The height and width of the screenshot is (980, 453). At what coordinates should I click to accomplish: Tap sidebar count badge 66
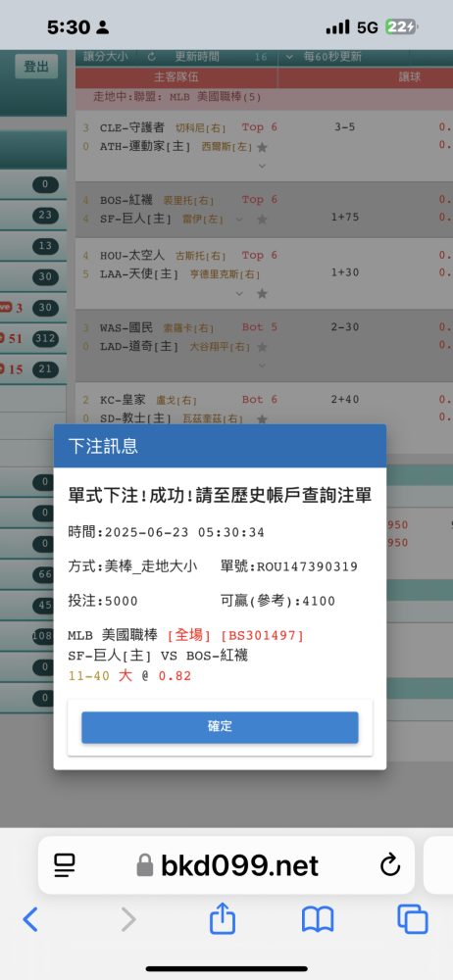pyautogui.click(x=45, y=574)
